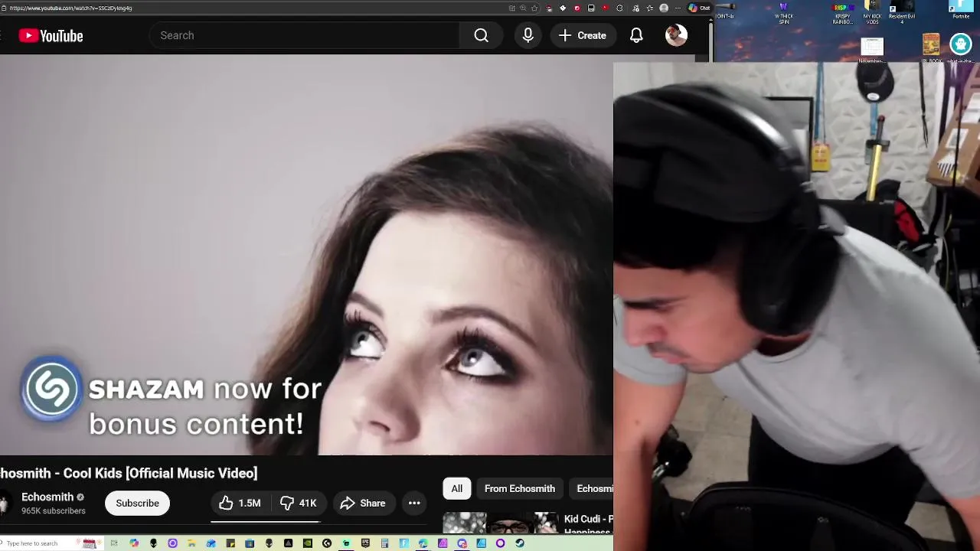The image size is (980, 551).
Task: Open Microsoft Store from the taskbar
Action: tap(250, 543)
